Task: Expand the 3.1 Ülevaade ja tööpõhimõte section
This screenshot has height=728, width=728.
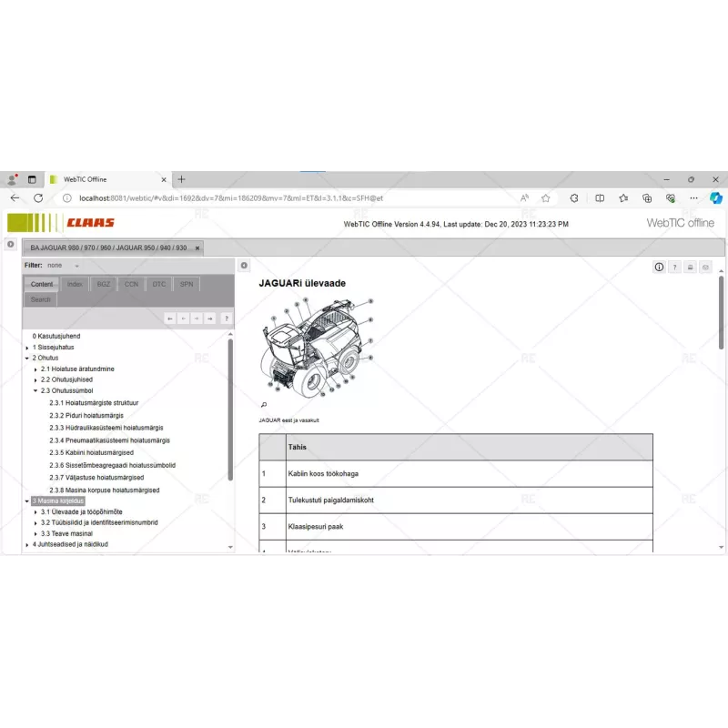Action: [34, 512]
